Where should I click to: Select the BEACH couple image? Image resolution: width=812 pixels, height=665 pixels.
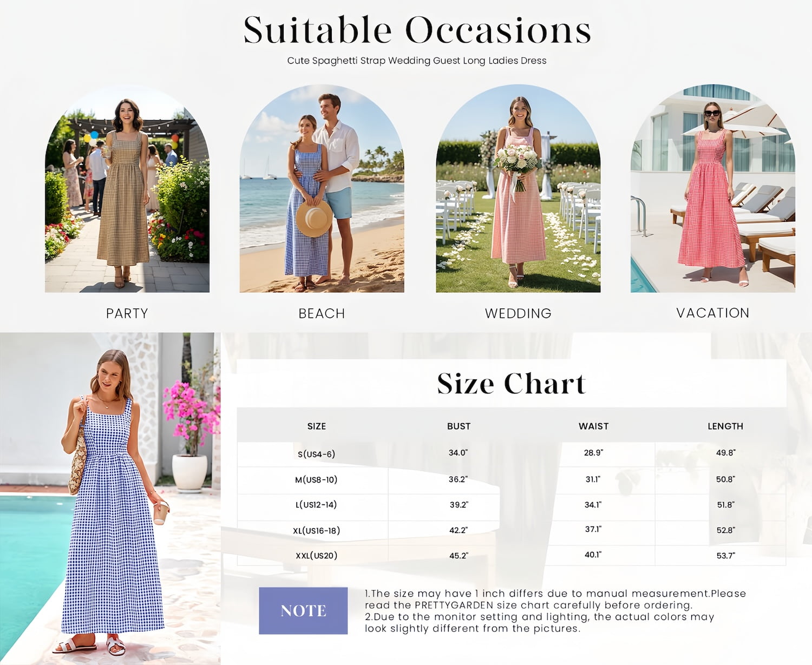[322, 188]
